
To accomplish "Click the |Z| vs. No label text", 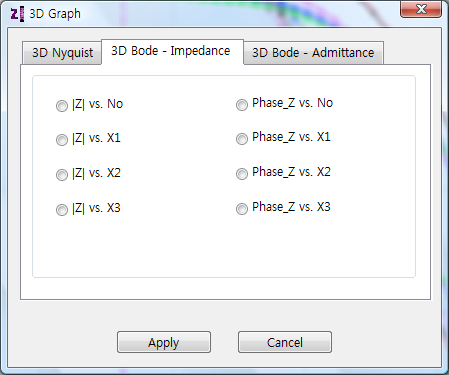I will 97,104.
